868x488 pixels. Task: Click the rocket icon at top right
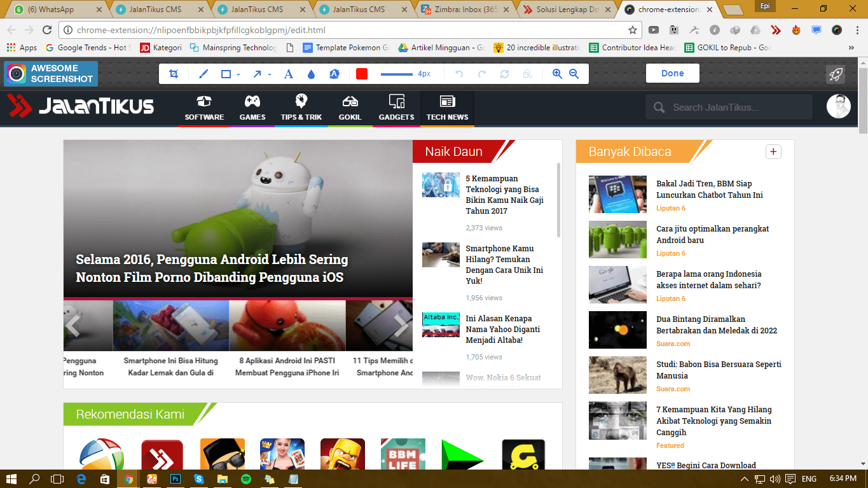pos(836,74)
